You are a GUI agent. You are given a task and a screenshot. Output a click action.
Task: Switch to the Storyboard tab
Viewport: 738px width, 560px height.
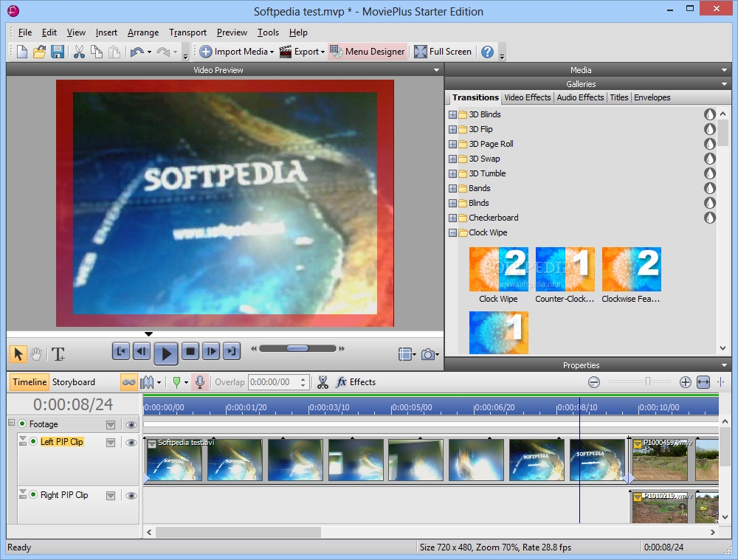pyautogui.click(x=73, y=382)
